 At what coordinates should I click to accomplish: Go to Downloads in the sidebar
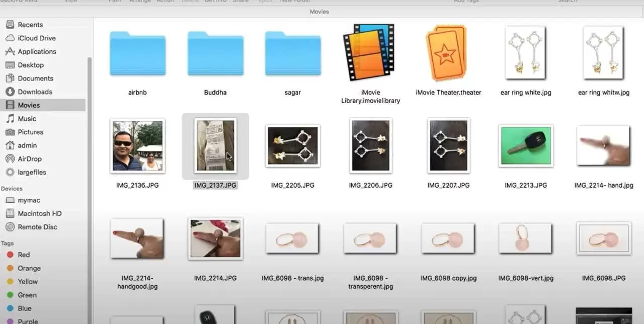[35, 92]
